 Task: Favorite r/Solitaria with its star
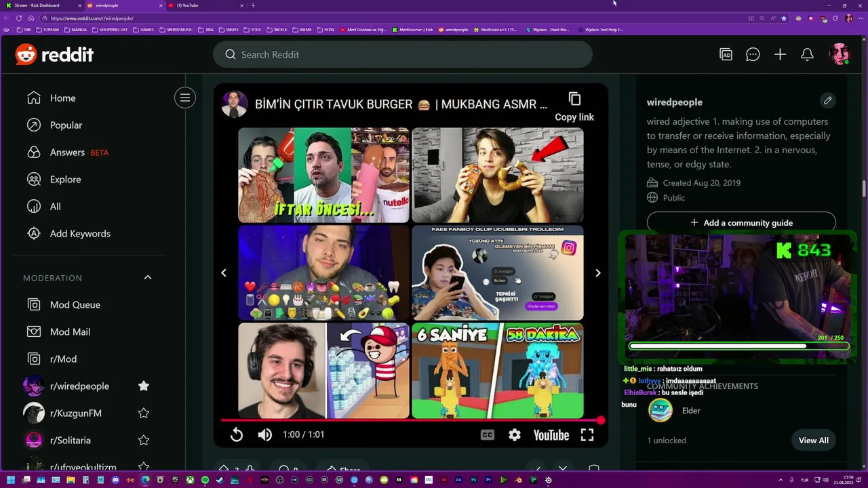(144, 440)
